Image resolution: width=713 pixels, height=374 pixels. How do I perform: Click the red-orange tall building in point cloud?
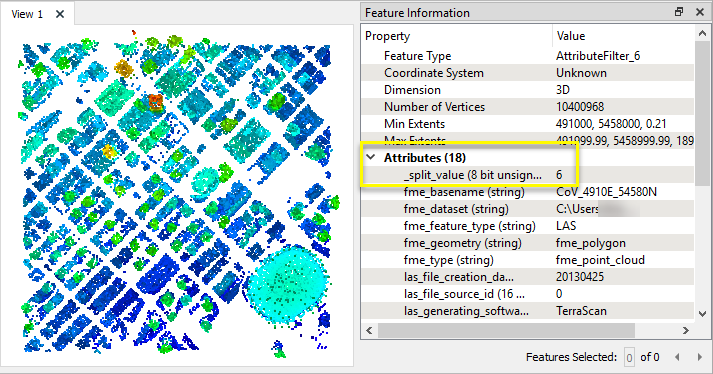156,102
